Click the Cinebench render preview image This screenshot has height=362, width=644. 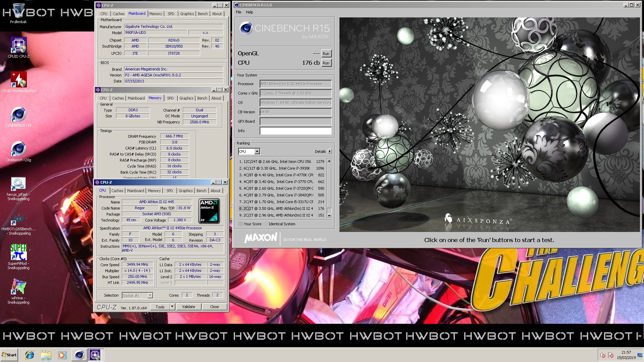pyautogui.click(x=489, y=124)
